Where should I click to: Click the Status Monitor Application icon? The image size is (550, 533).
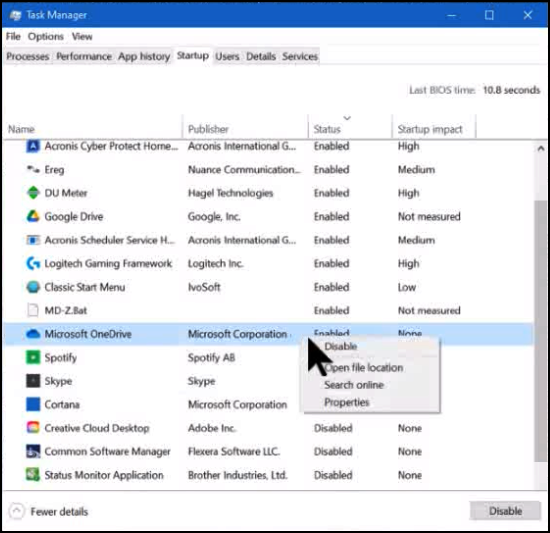pyautogui.click(x=33, y=475)
